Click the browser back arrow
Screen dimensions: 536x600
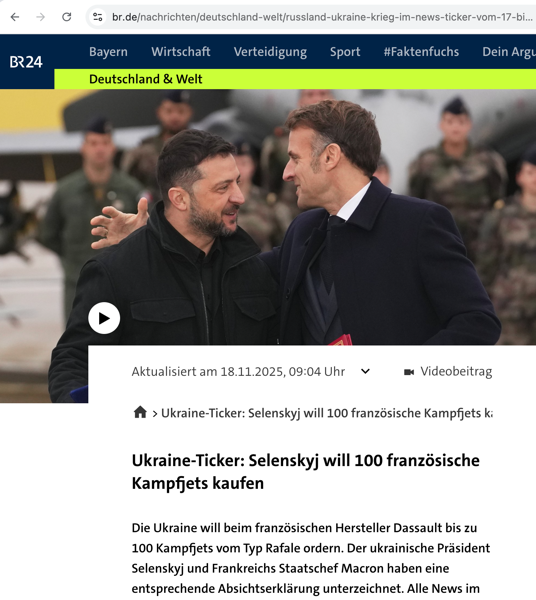[x=15, y=17]
